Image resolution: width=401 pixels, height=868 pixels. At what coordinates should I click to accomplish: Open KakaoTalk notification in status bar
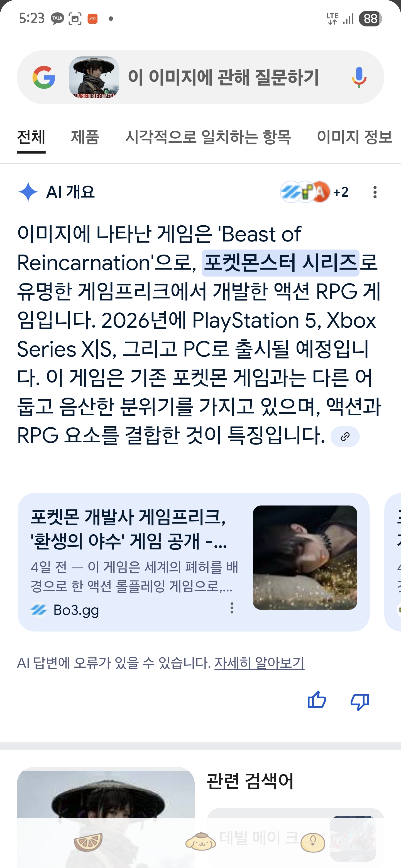click(57, 19)
